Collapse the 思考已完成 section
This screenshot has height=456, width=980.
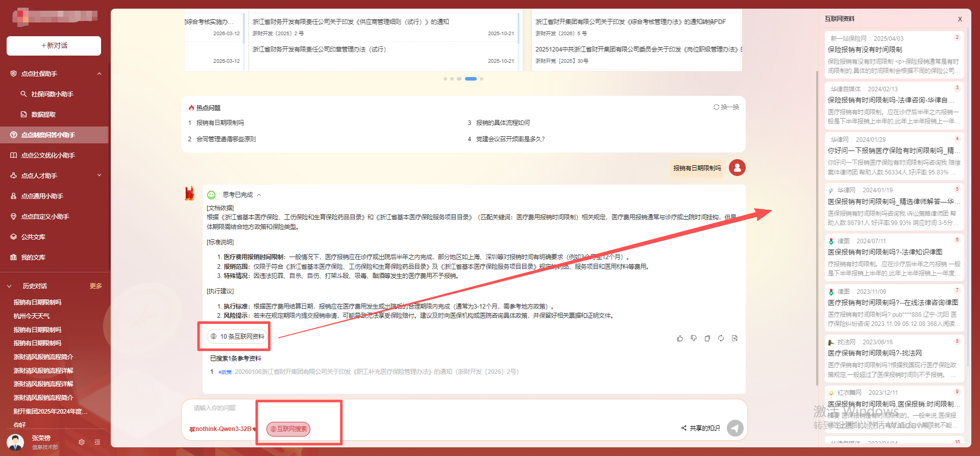click(259, 195)
